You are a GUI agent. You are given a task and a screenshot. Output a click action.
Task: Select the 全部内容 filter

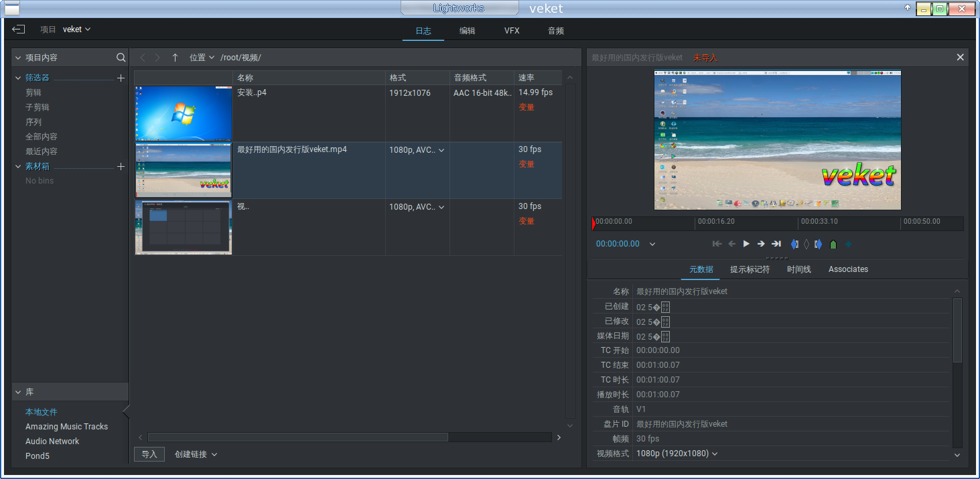[42, 137]
